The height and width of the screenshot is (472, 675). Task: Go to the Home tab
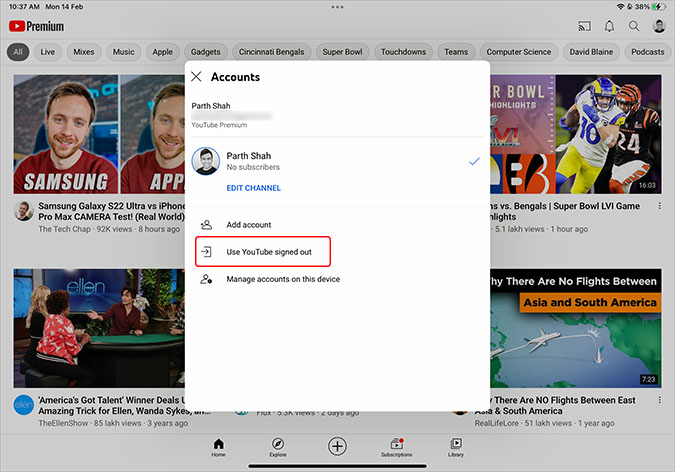(x=218, y=447)
